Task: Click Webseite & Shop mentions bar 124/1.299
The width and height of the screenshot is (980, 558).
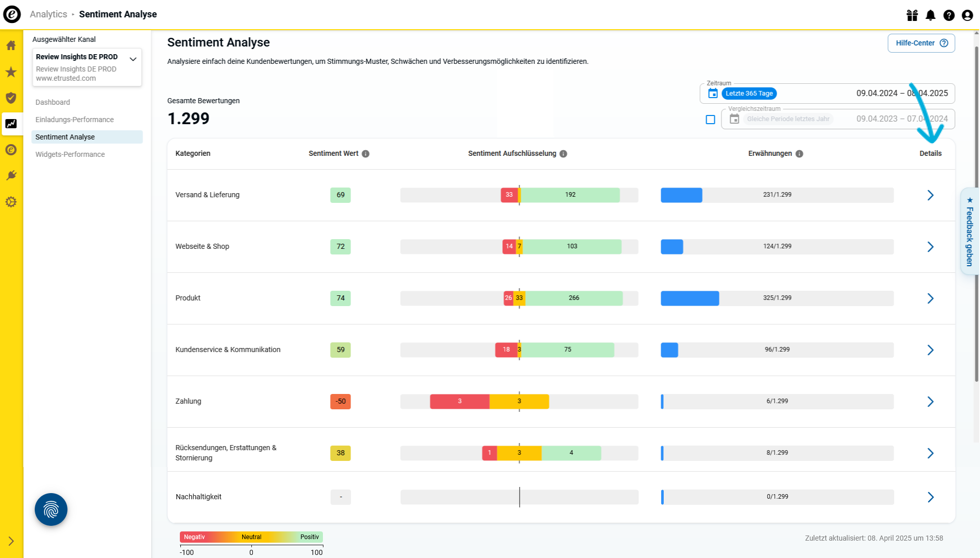Action: point(777,246)
